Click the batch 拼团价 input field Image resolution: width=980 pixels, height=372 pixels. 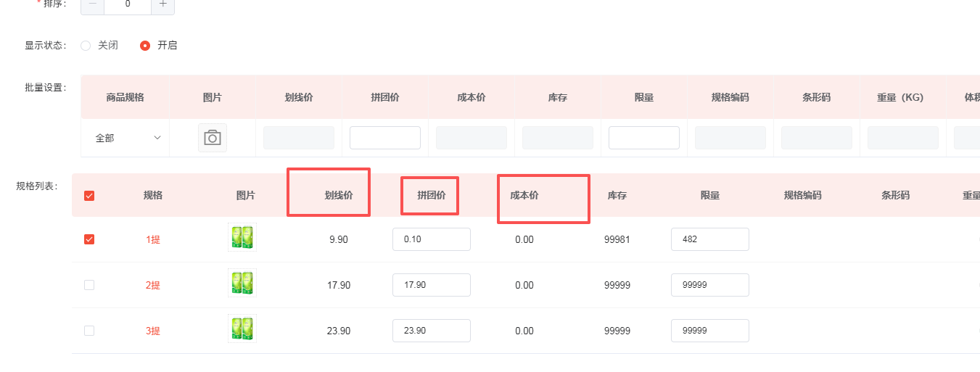pyautogui.click(x=385, y=138)
